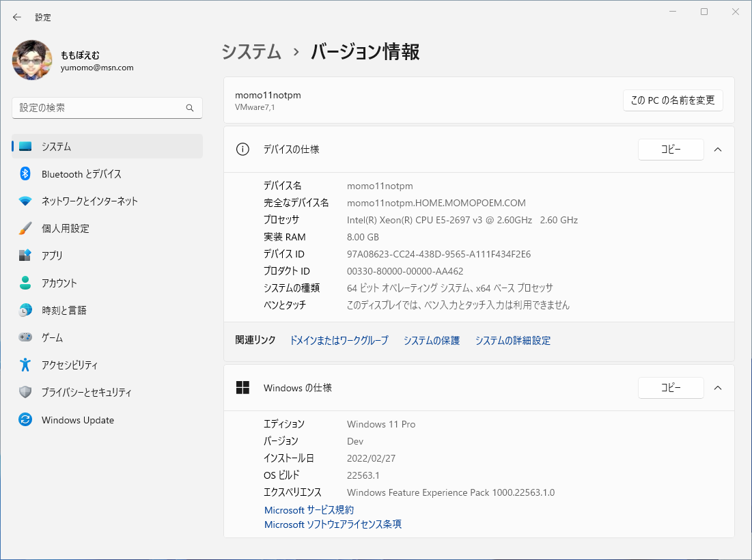This screenshot has width=752, height=560.
Task: Click the Intel Xeon processor value text
Action: tap(462, 220)
